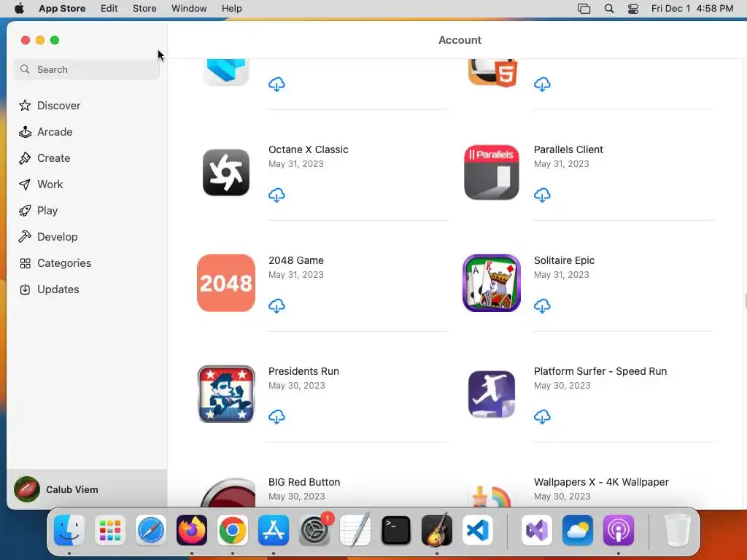Open the Help menu
This screenshot has width=747, height=560.
(x=231, y=9)
